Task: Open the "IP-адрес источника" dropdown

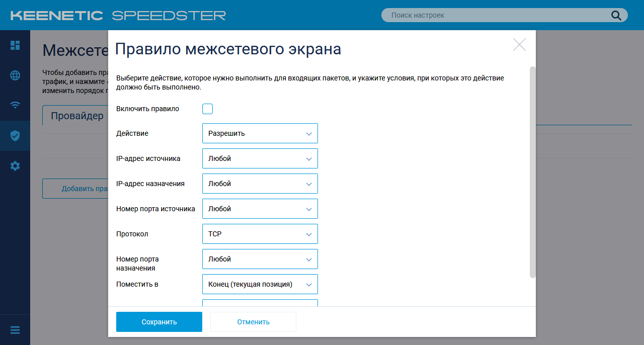Action: click(260, 158)
